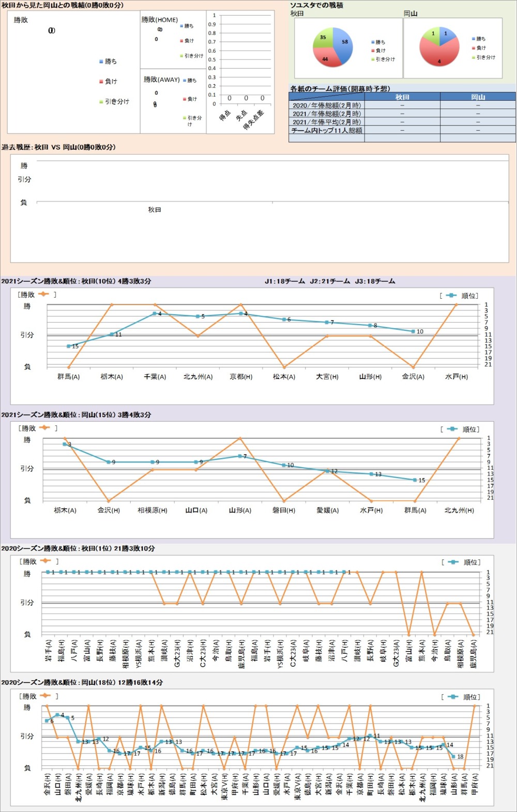The image size is (517, 812).
Task: Click the 勝敗 legend marker in 2020 Okayama chart
Action: click(x=45, y=696)
